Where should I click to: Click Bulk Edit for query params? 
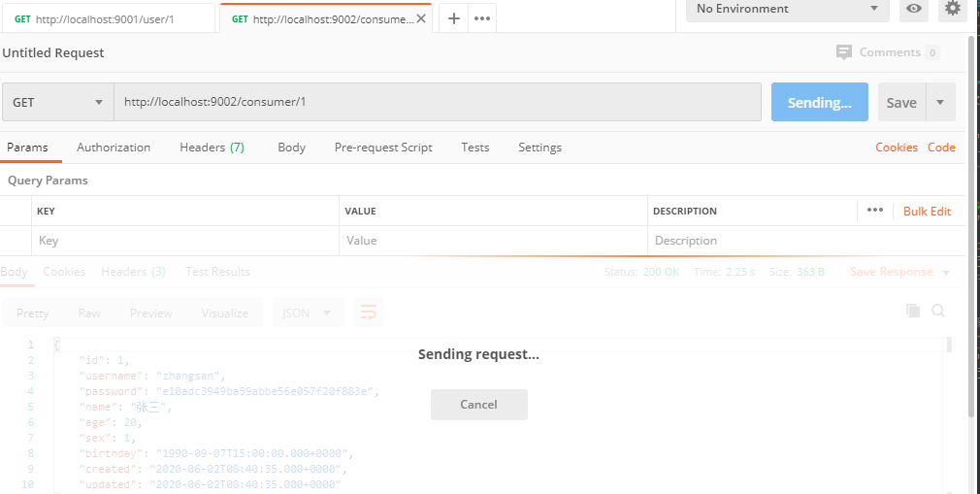(x=927, y=211)
